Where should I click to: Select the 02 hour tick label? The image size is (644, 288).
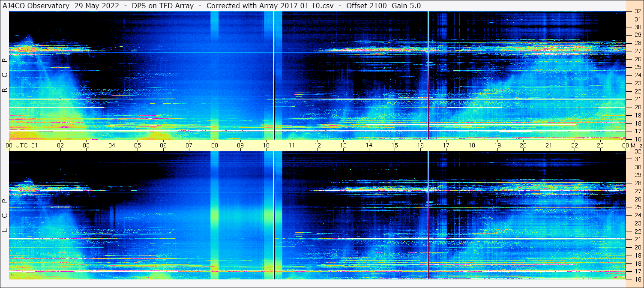60,145
